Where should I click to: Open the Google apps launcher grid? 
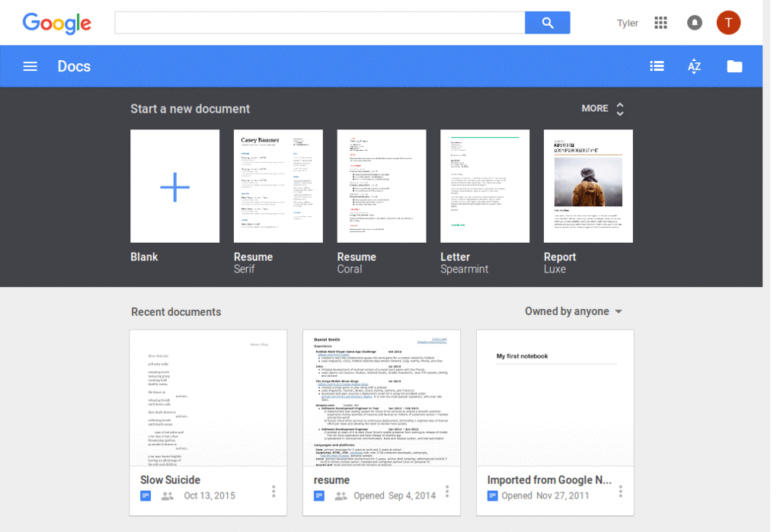pyautogui.click(x=660, y=22)
